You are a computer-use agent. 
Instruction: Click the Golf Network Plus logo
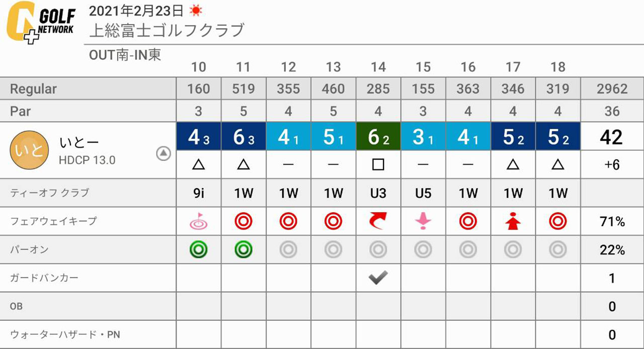(41, 23)
